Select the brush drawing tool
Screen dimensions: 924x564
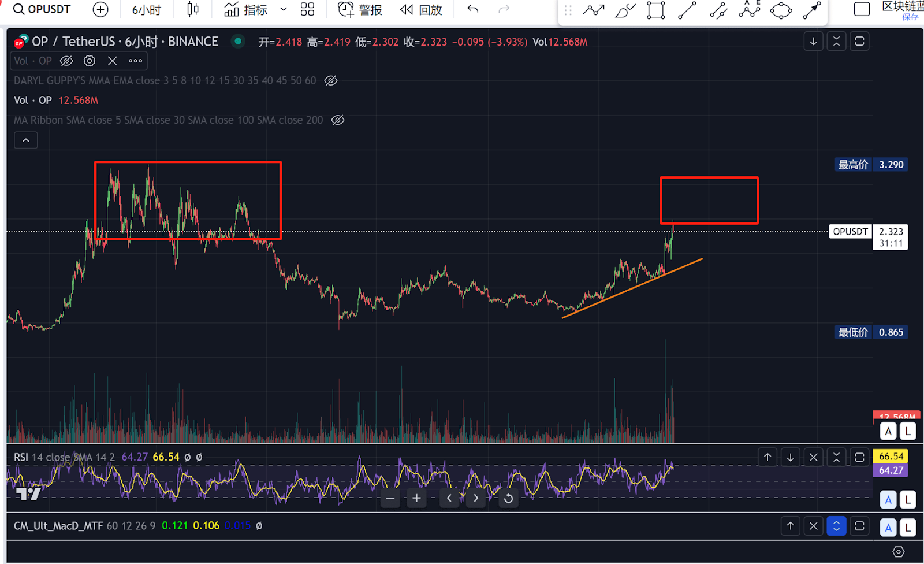pos(625,10)
